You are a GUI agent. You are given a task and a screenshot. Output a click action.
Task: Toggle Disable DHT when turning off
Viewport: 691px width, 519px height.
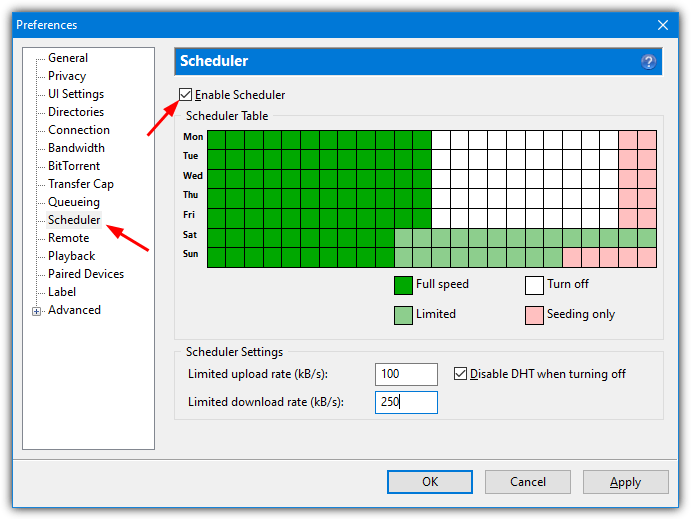(460, 374)
